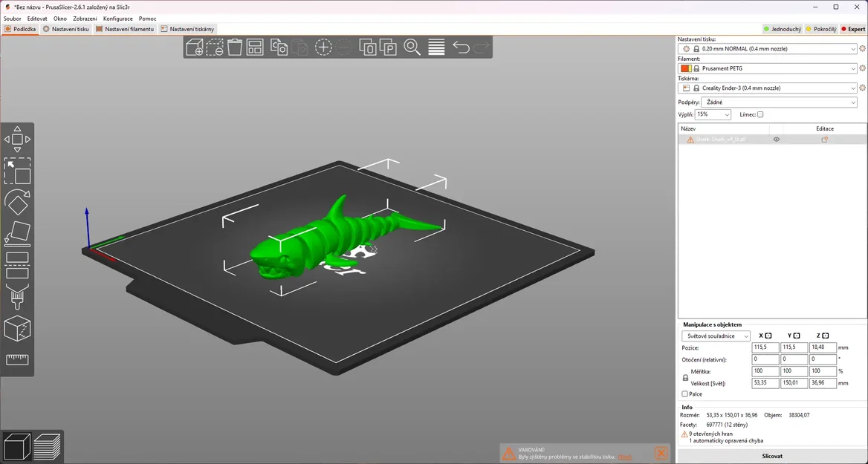Open the Podpěry supports dropdown
This screenshot has height=464, width=868.
click(779, 102)
